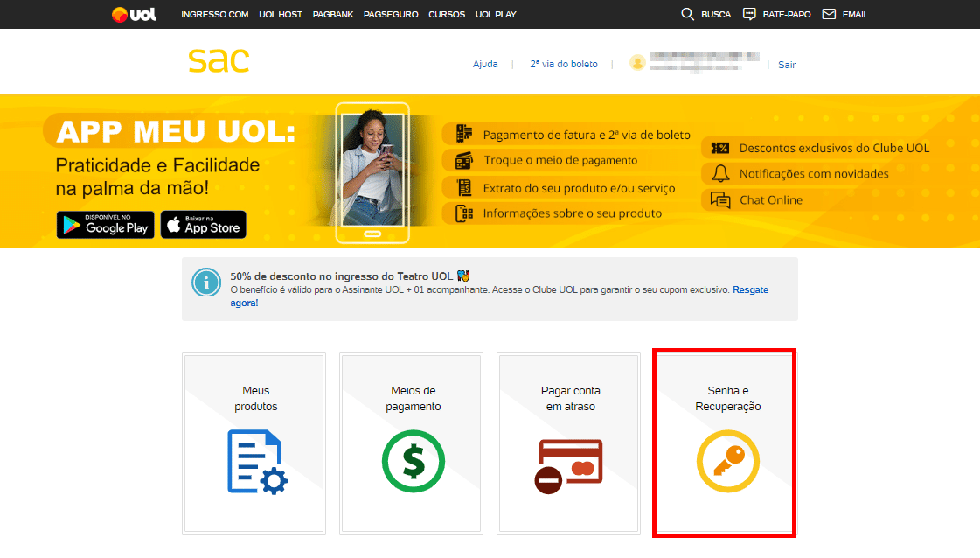Open the Meios de pagamento card
The image size is (980, 558).
pyautogui.click(x=411, y=443)
